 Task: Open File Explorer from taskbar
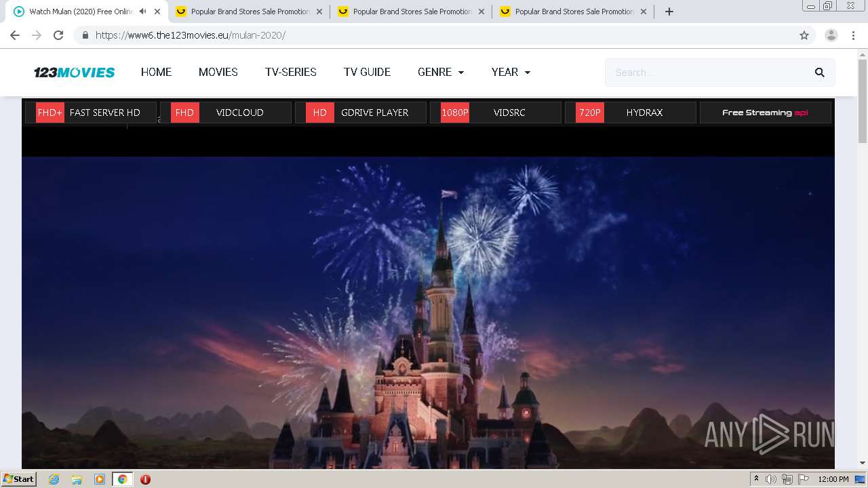pyautogui.click(x=77, y=479)
